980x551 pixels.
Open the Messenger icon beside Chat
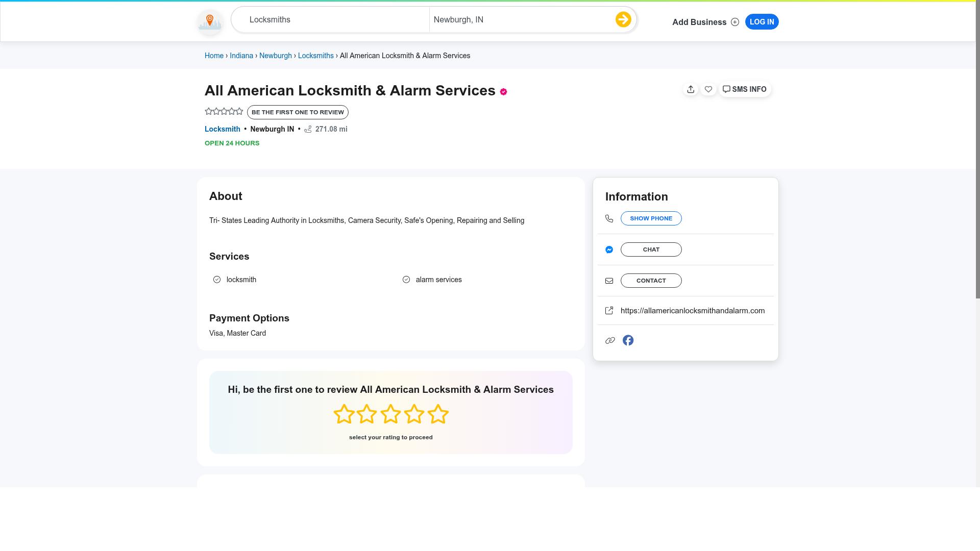pyautogui.click(x=609, y=249)
